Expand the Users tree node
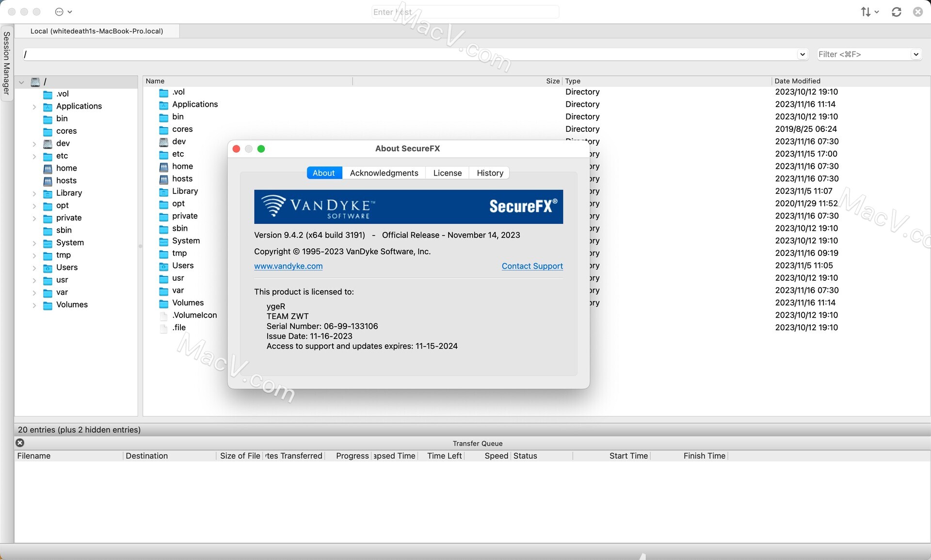Screen dimensions: 931x560 (x=34, y=268)
